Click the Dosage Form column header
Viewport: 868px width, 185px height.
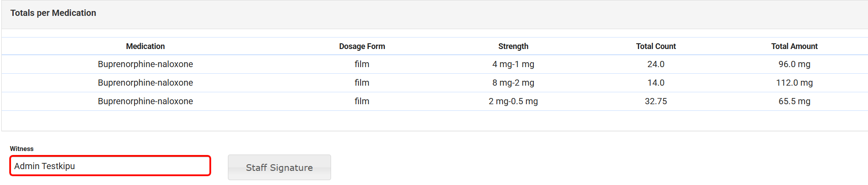362,46
